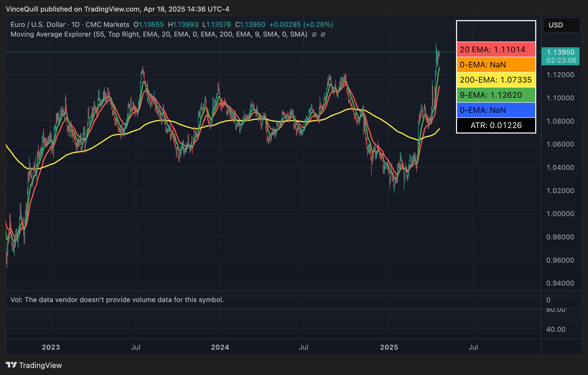The width and height of the screenshot is (588, 375).
Task: Open the USD currency selector
Action: point(561,25)
